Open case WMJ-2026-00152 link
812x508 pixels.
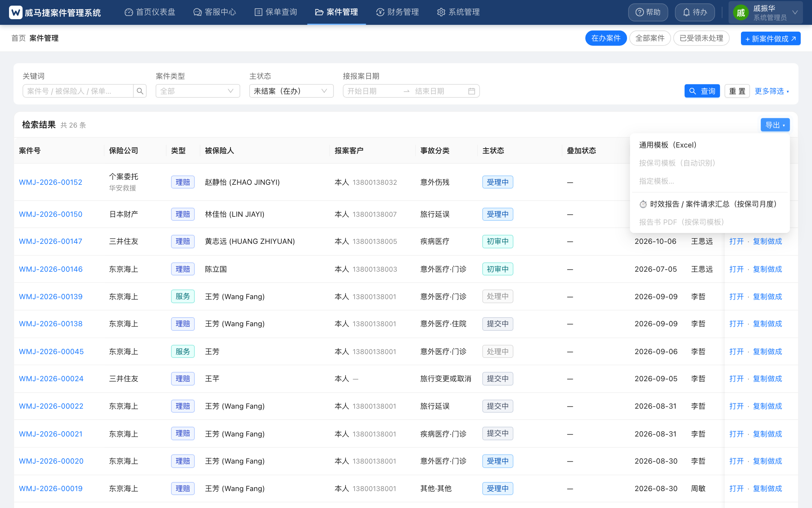[x=51, y=182]
